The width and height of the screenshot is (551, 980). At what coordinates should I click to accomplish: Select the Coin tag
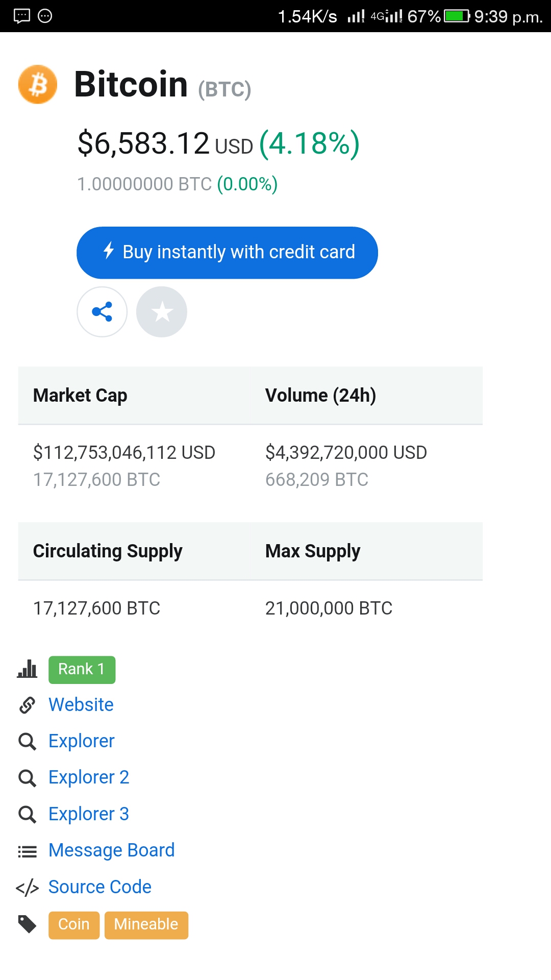point(74,925)
